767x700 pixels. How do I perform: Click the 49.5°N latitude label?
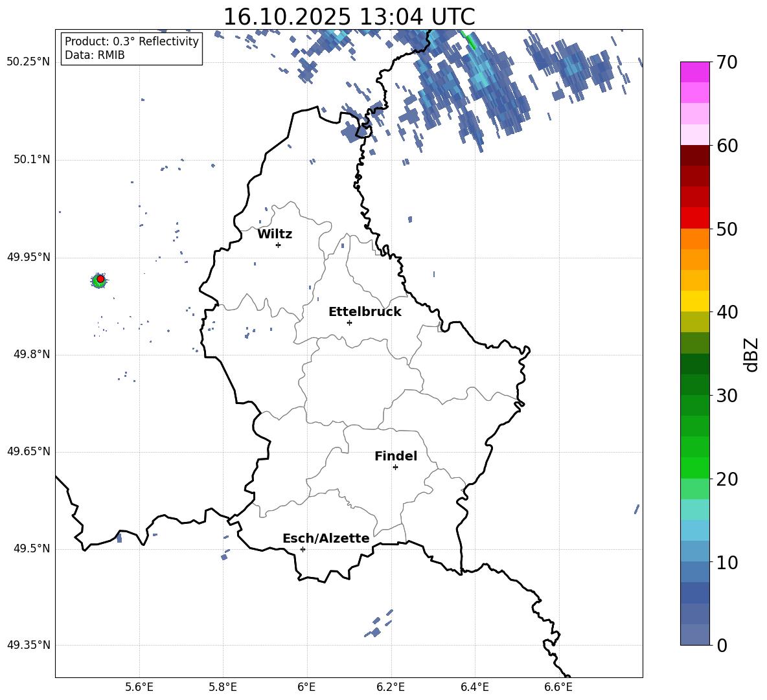click(32, 549)
